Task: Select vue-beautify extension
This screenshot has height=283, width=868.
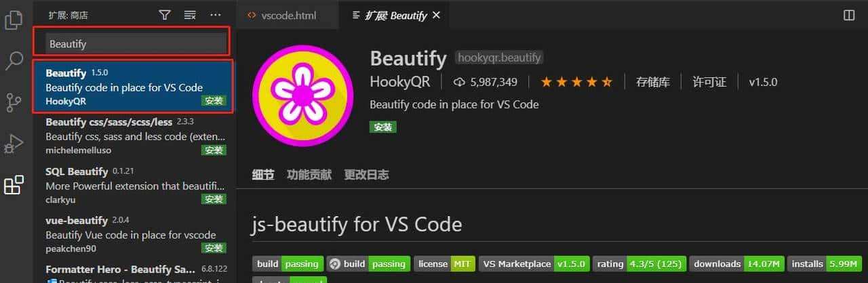Action: click(x=133, y=234)
